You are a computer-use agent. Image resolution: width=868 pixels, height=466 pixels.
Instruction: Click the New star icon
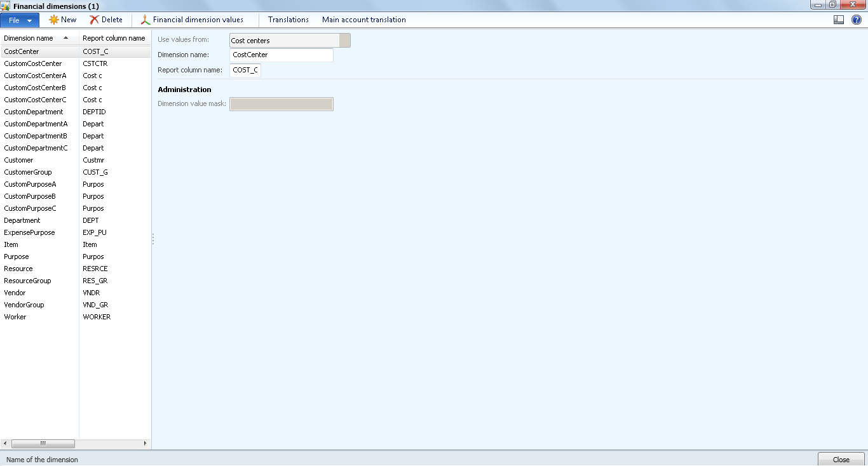[54, 20]
